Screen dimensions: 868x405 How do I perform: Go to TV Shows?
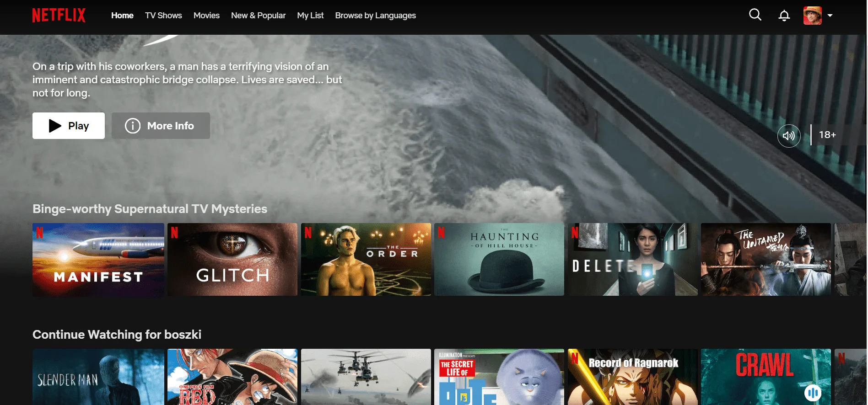click(163, 16)
